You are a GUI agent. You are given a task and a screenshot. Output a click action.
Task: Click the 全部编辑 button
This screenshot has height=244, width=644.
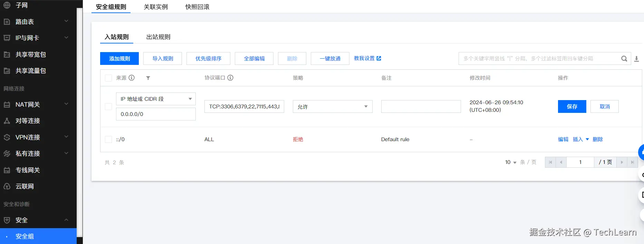coord(254,59)
